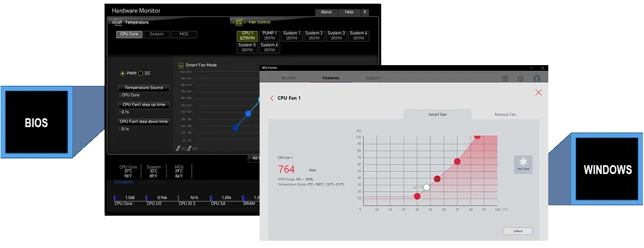The width and height of the screenshot is (644, 248).
Task: Click the Temperature waveform icon
Action: tap(119, 22)
